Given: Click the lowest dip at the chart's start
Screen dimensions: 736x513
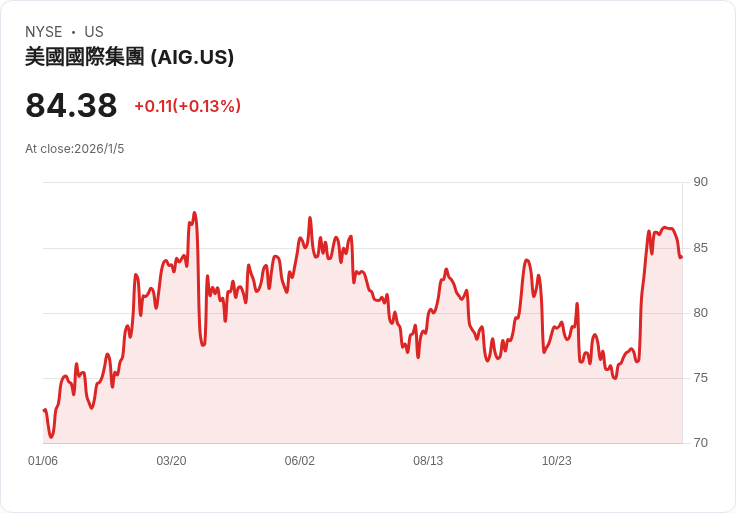Looking at the screenshot, I should (x=51, y=436).
